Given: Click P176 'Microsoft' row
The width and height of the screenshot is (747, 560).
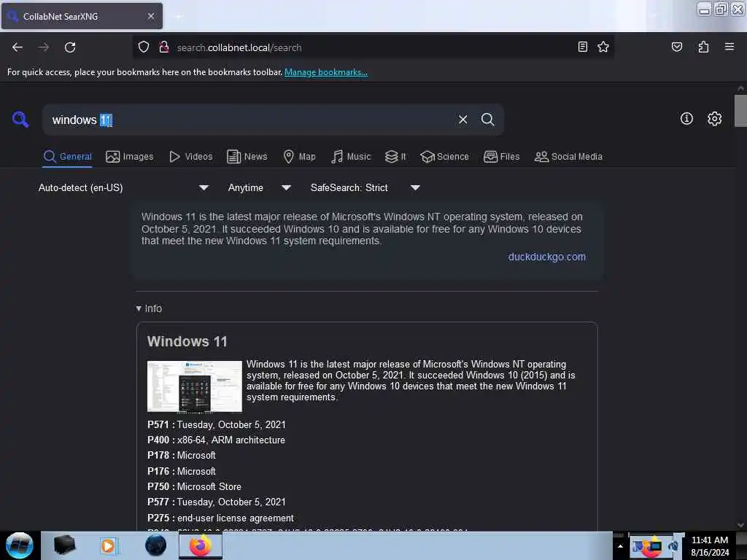Looking at the screenshot, I should (182, 472).
